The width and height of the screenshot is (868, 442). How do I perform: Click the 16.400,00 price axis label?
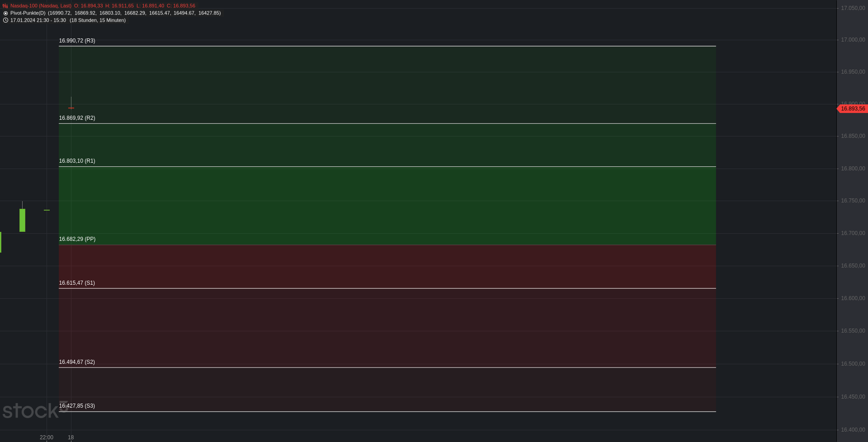point(853,430)
